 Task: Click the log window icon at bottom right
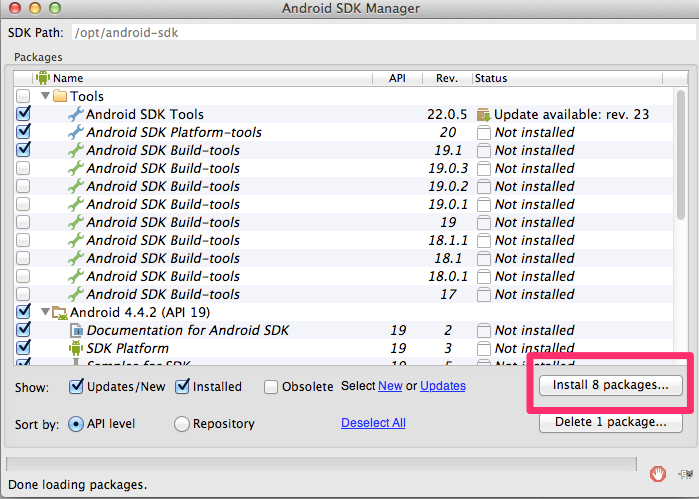[686, 474]
